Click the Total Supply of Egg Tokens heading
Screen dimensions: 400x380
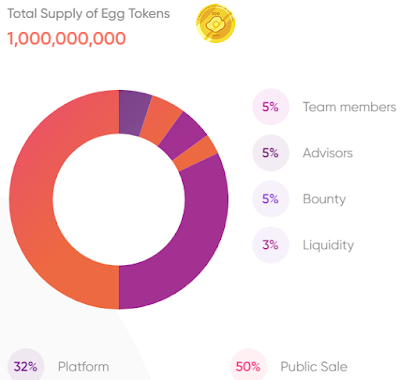[x=89, y=14]
